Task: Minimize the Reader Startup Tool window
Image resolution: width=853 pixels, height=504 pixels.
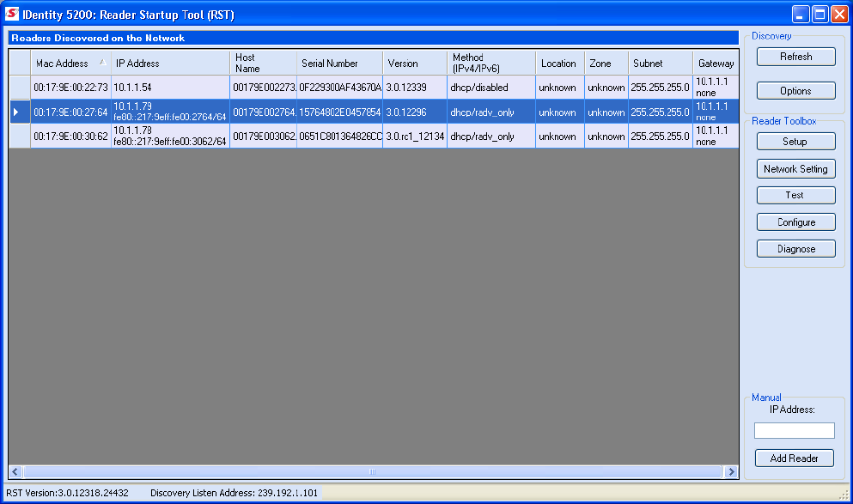Action: (x=801, y=14)
